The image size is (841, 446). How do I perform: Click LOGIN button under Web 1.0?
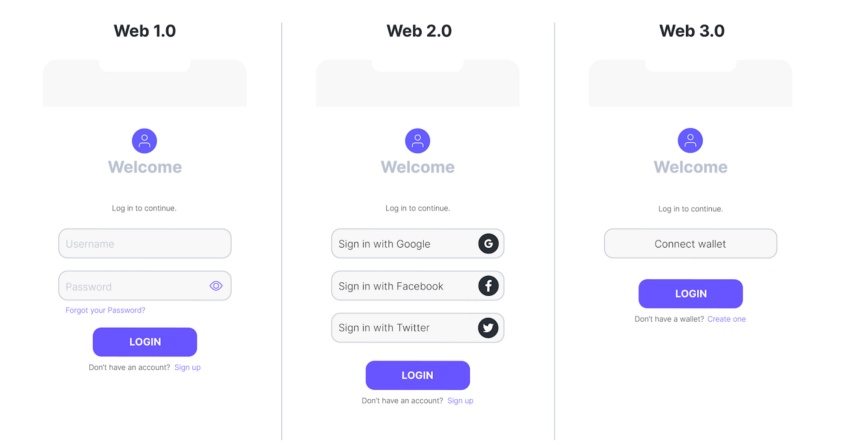pyautogui.click(x=145, y=342)
